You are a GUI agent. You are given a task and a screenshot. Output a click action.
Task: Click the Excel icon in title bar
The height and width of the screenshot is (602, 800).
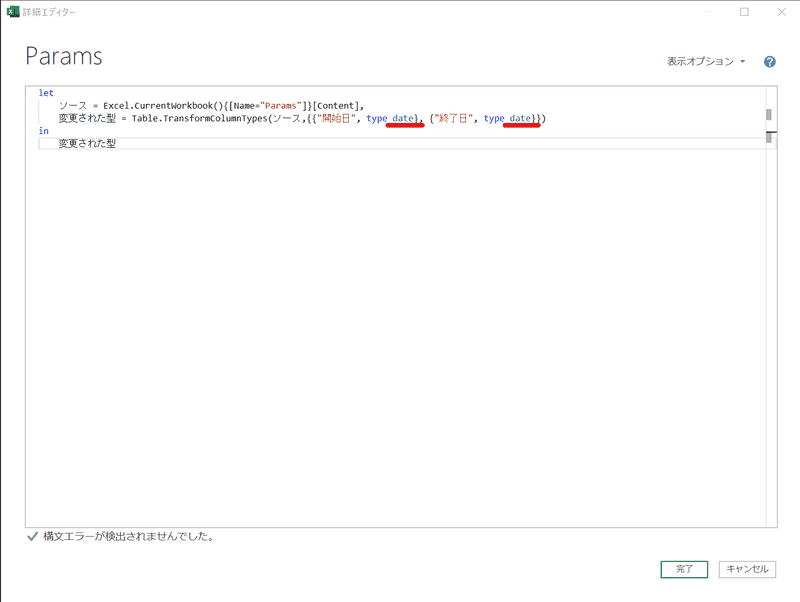[x=11, y=12]
